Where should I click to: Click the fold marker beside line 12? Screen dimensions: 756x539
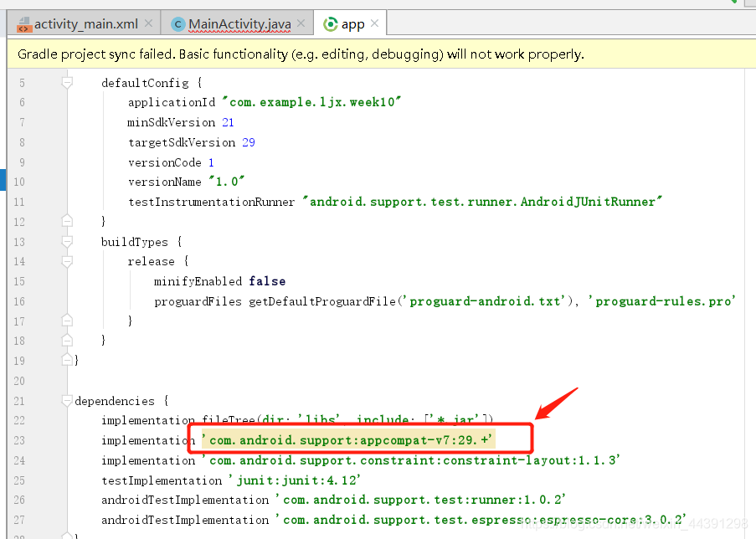point(68,221)
